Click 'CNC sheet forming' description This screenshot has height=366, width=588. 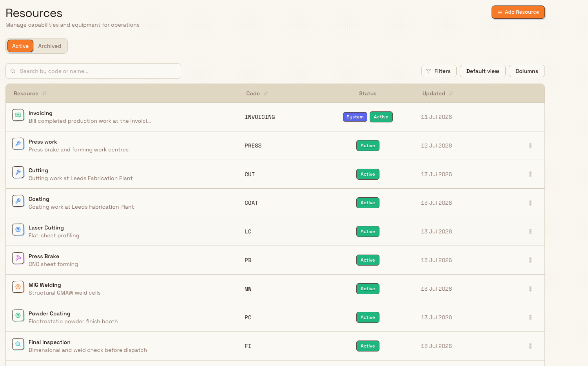click(53, 264)
